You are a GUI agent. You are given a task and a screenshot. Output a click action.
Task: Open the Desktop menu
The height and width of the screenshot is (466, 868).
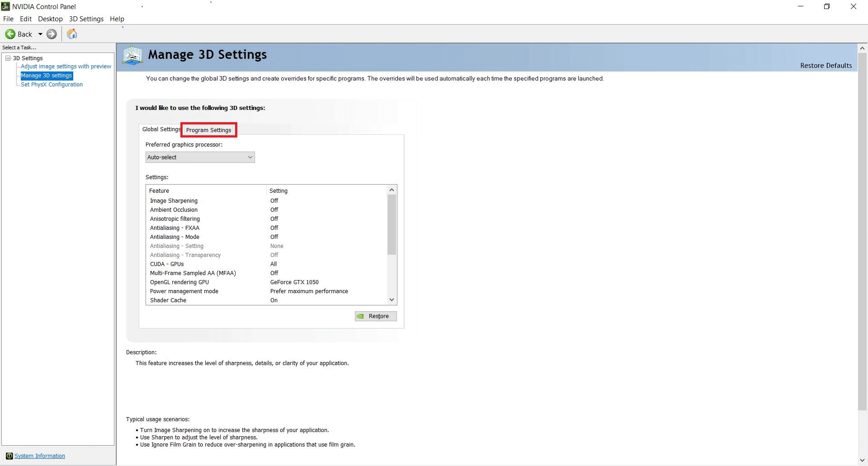tap(50, 19)
